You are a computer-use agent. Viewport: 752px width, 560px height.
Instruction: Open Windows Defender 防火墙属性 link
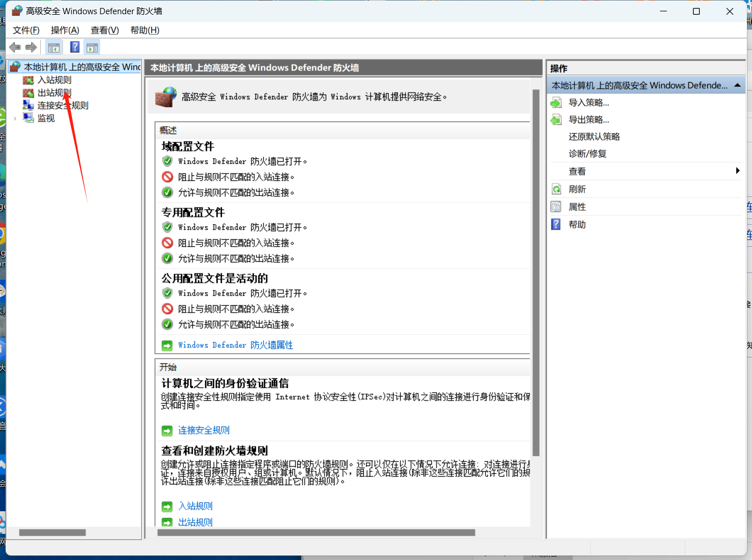point(236,345)
